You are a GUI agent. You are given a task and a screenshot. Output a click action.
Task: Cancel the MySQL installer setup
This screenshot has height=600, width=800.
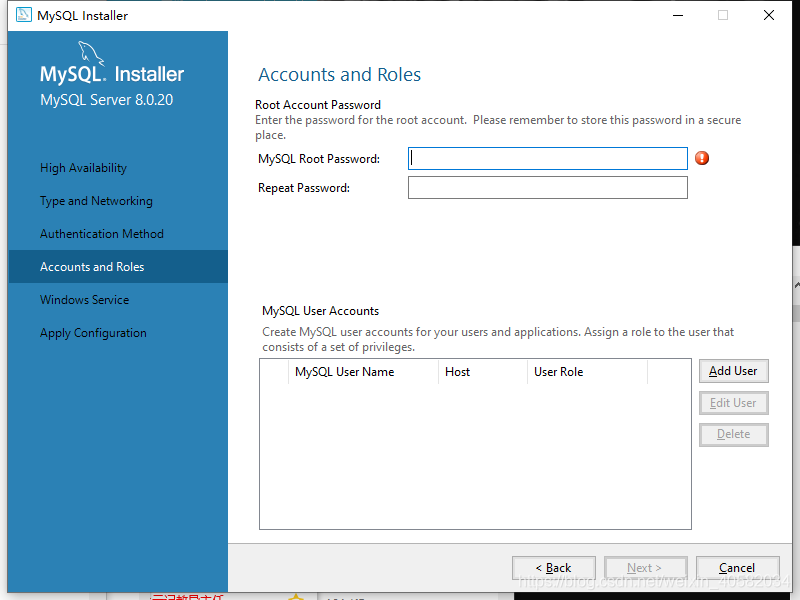tap(737, 568)
